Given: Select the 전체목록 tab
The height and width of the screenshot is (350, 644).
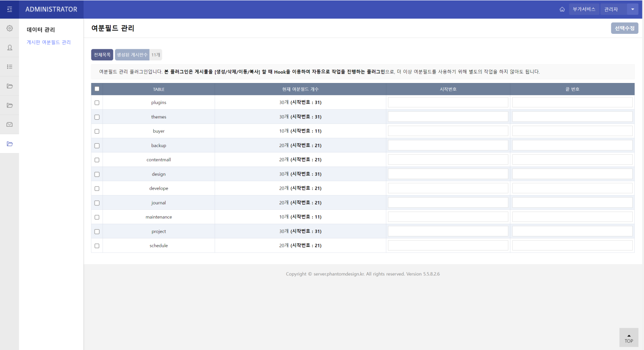Looking at the screenshot, I should click(102, 55).
